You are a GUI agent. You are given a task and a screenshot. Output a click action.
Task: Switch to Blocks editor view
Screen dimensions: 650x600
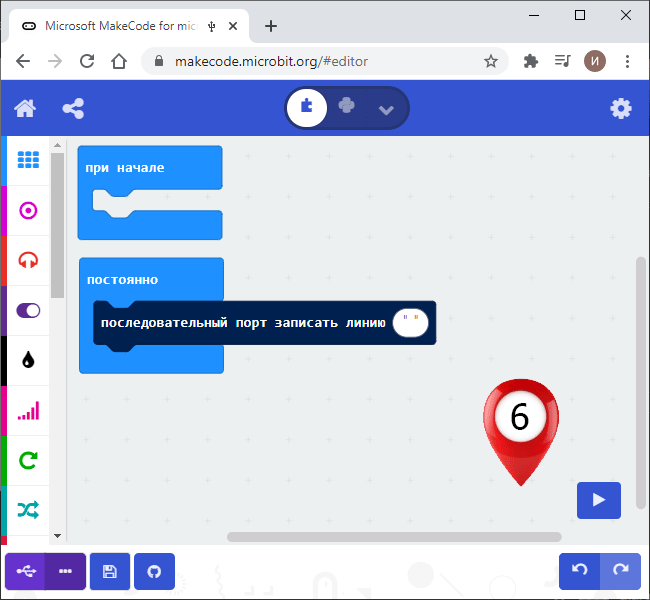click(307, 108)
